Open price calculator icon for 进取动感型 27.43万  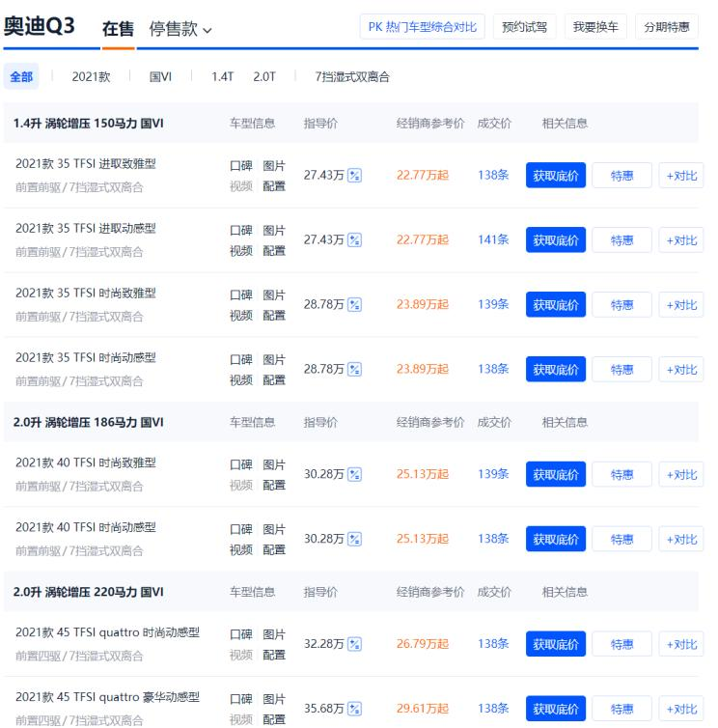354,240
